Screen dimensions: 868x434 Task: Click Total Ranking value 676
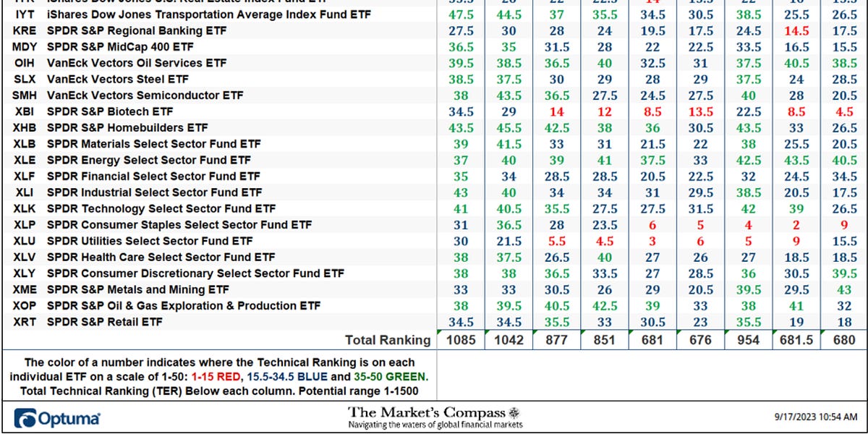coord(700,340)
